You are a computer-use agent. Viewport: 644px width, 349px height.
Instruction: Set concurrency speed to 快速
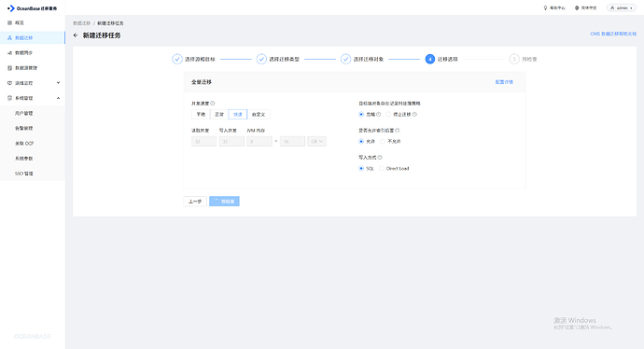[x=238, y=115]
